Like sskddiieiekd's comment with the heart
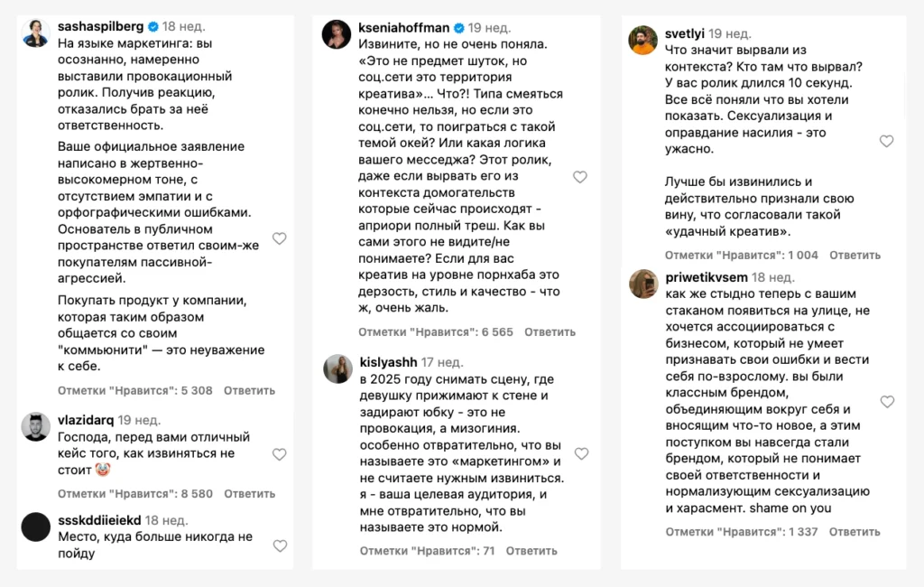Image resolution: width=924 pixels, height=587 pixels. click(280, 546)
